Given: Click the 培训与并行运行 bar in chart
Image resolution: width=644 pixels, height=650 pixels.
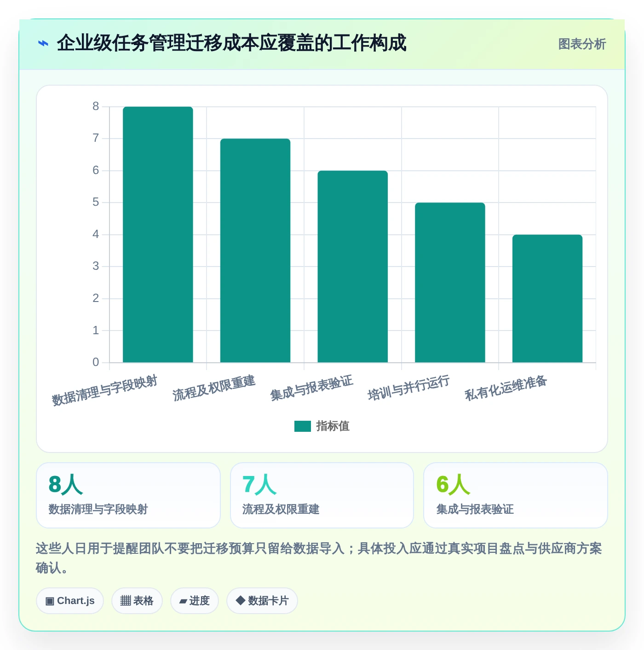Looking at the screenshot, I should (x=450, y=283).
